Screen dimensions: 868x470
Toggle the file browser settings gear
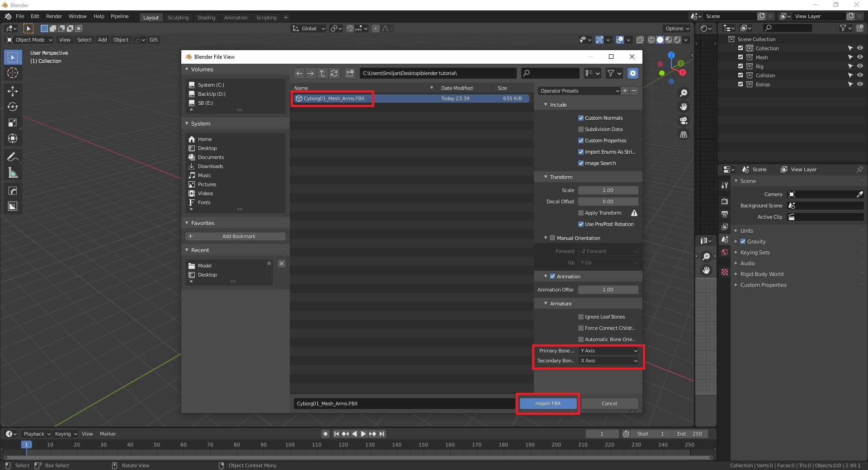click(x=632, y=73)
